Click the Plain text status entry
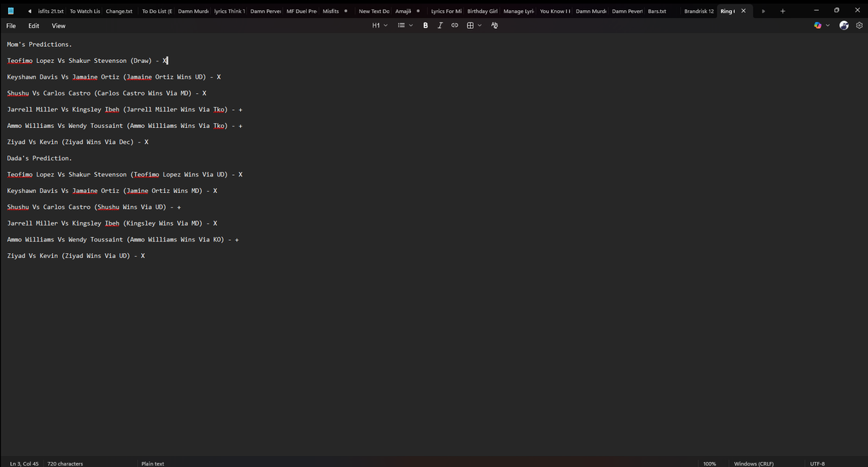This screenshot has height=467, width=868. coord(153,463)
